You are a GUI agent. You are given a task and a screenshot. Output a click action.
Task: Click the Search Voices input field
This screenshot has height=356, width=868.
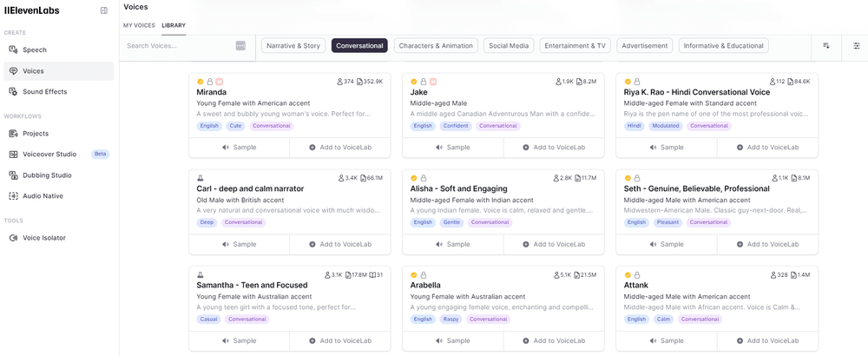pyautogui.click(x=180, y=46)
